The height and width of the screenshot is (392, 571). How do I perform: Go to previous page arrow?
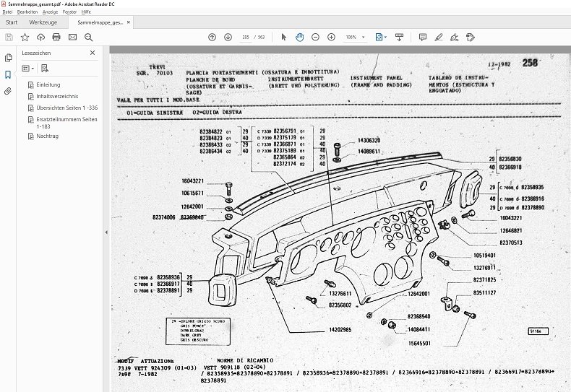click(x=212, y=37)
